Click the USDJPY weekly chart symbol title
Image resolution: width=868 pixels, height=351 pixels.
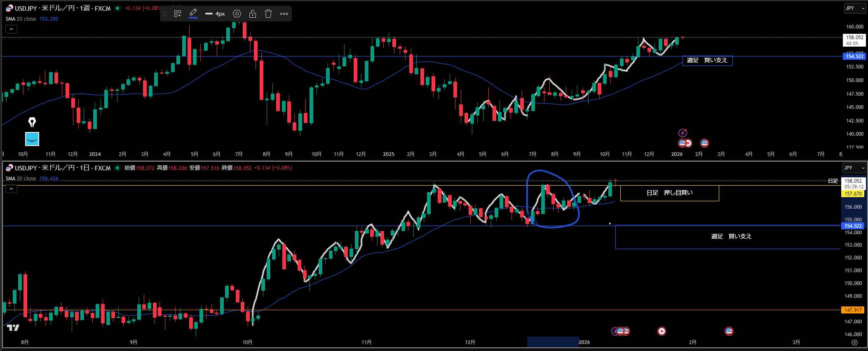(x=62, y=8)
